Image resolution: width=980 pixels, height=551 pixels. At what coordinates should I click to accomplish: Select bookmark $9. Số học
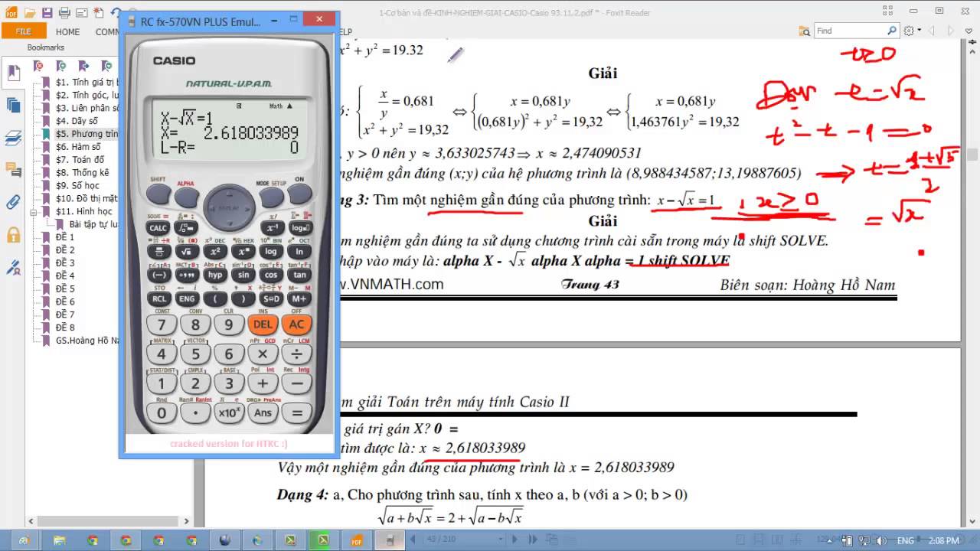click(x=78, y=186)
